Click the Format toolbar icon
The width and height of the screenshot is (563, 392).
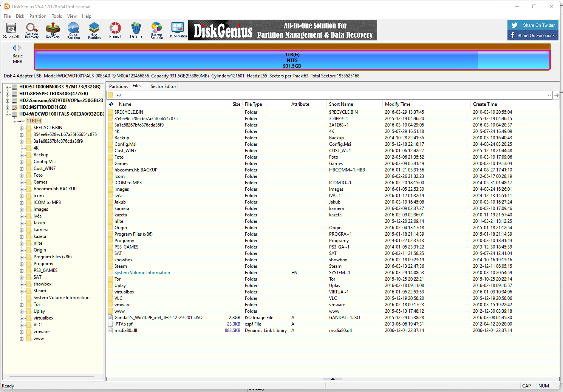(115, 30)
